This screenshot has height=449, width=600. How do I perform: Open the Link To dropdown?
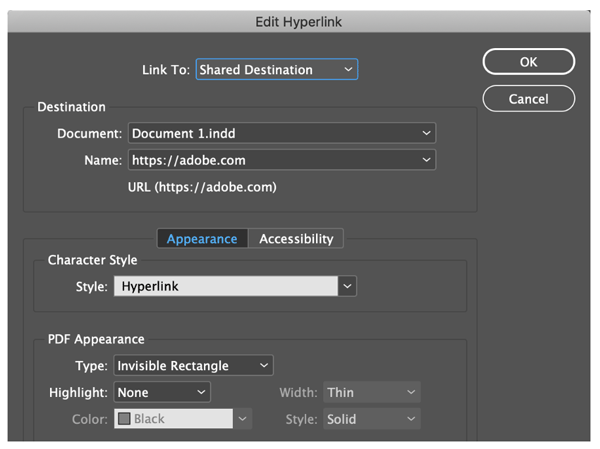pos(275,69)
